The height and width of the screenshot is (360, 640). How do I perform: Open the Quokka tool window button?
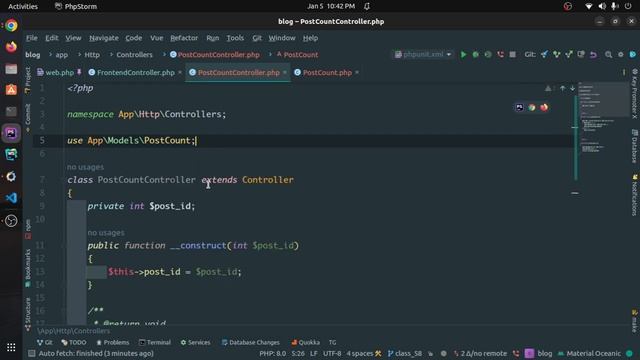tap(305, 342)
